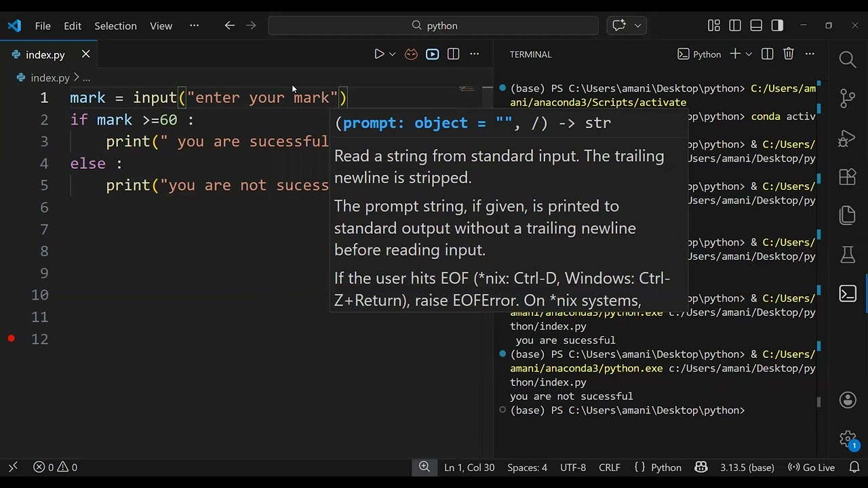Viewport: 868px width, 488px height.
Task: Open the Extensions view
Action: tap(848, 177)
